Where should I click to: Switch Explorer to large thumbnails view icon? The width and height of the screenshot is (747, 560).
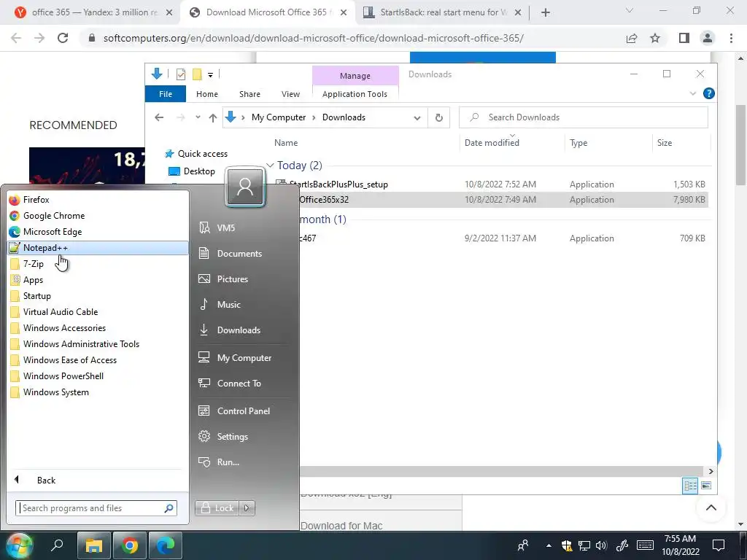tap(706, 486)
